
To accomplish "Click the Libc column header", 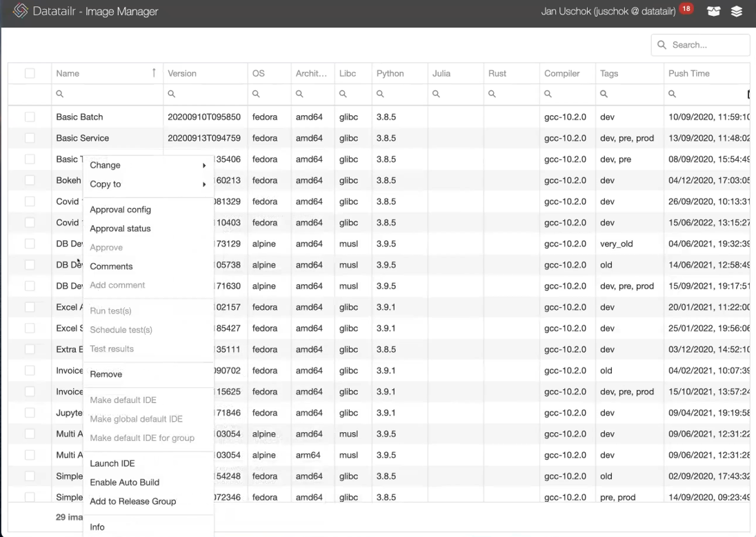I will 353,73.
